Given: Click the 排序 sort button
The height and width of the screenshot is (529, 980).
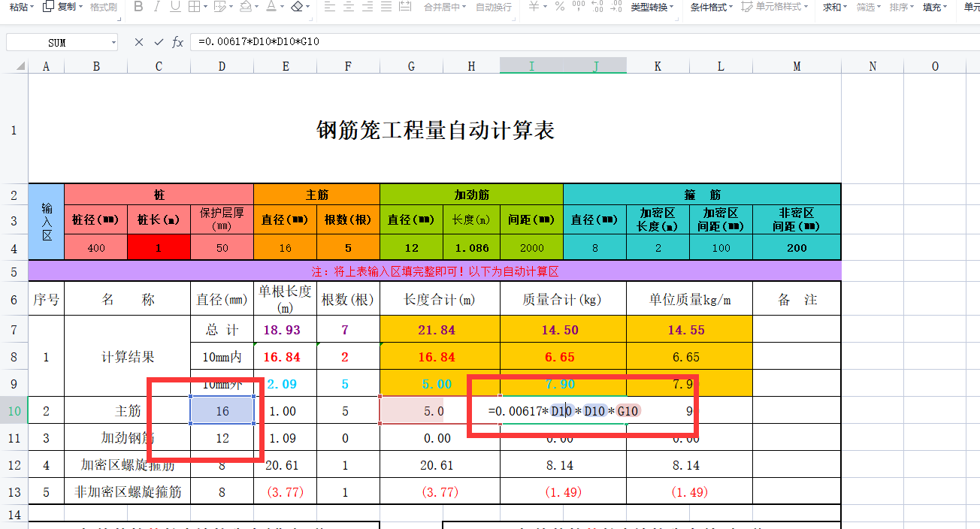Looking at the screenshot, I should pos(902,7).
